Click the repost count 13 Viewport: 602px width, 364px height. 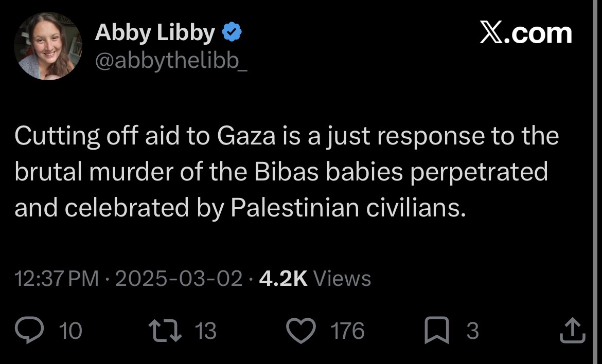click(x=206, y=331)
